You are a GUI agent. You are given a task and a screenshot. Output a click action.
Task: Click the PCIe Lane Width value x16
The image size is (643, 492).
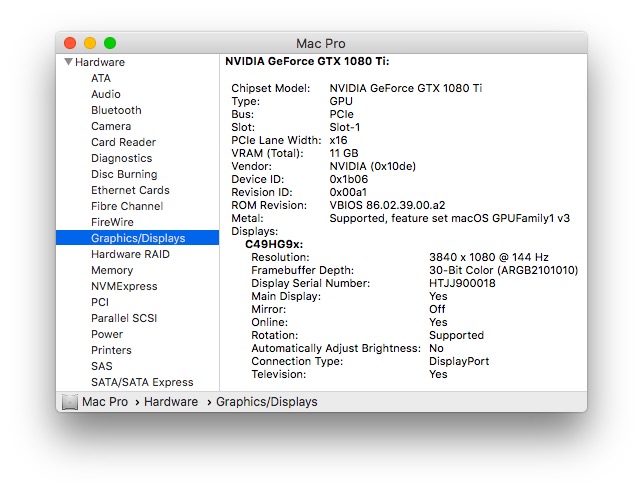click(x=338, y=140)
